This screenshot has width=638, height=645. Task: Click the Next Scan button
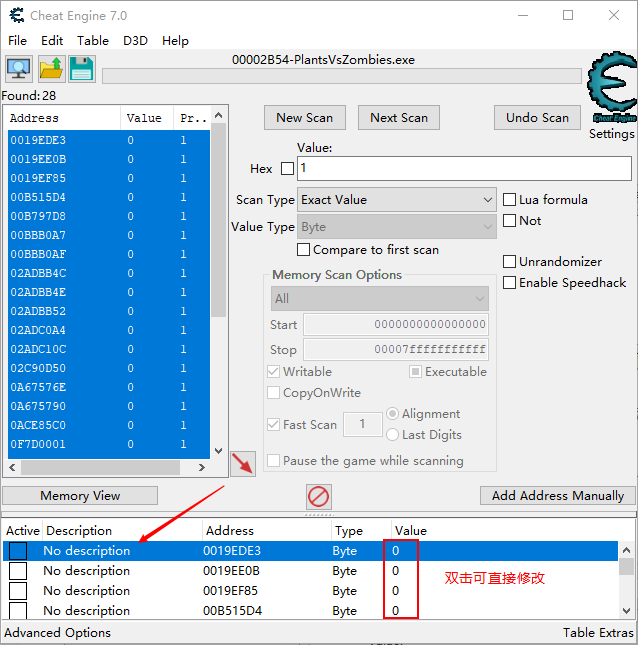click(x=399, y=118)
